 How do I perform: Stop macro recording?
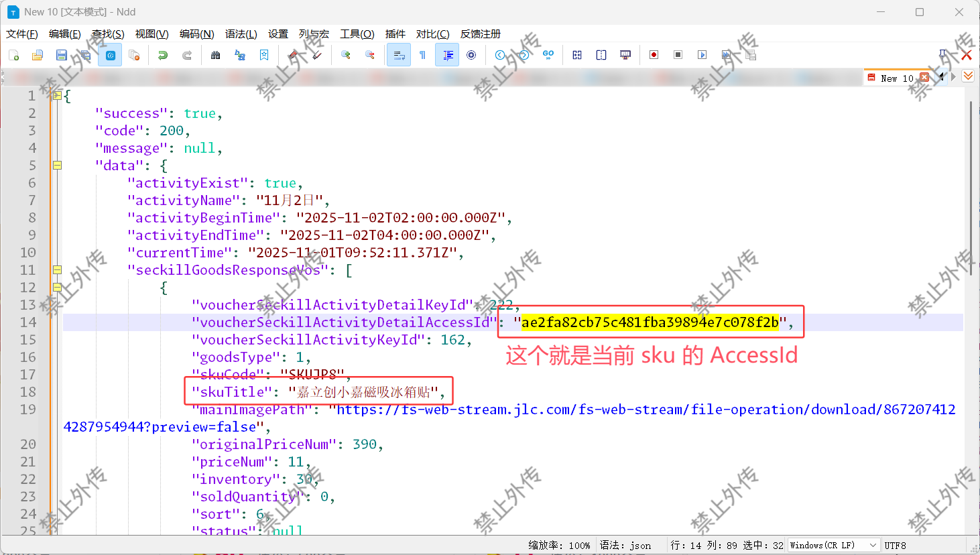(678, 55)
